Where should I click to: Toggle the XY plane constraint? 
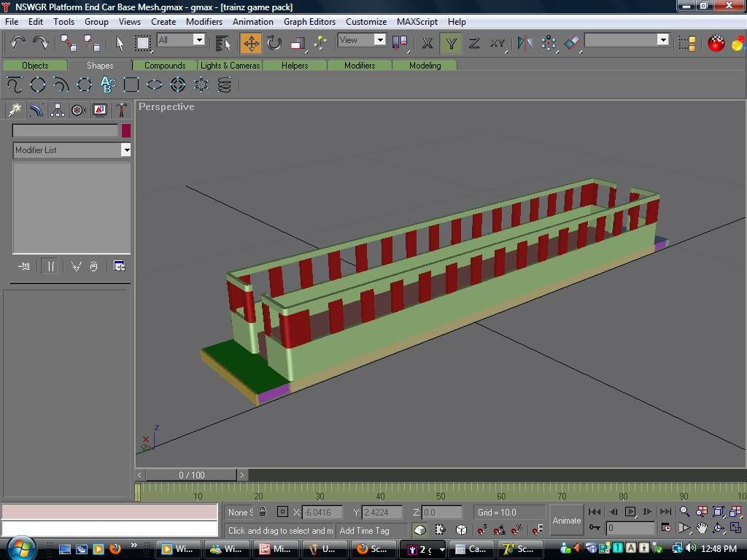[x=498, y=43]
